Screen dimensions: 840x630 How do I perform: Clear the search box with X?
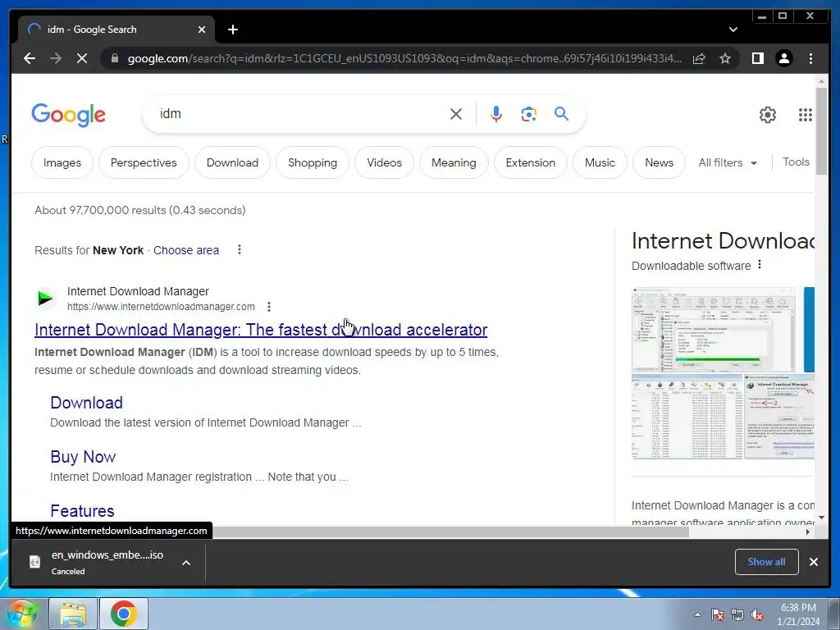point(456,113)
